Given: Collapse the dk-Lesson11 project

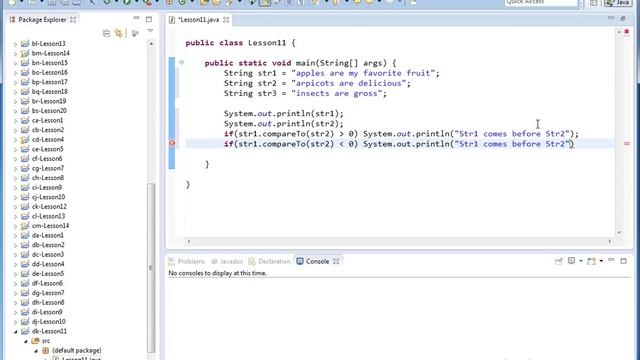Looking at the screenshot, I should [16, 331].
